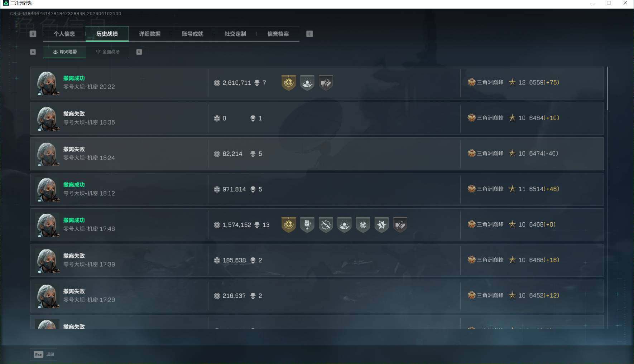Viewport: 634px width, 364px height.
Task: Click the 三角洲巅峰 rank emblem in 18:12 match
Action: coord(472,189)
